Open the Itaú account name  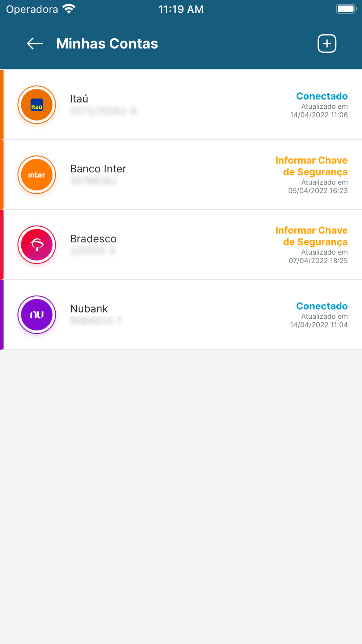tap(79, 99)
